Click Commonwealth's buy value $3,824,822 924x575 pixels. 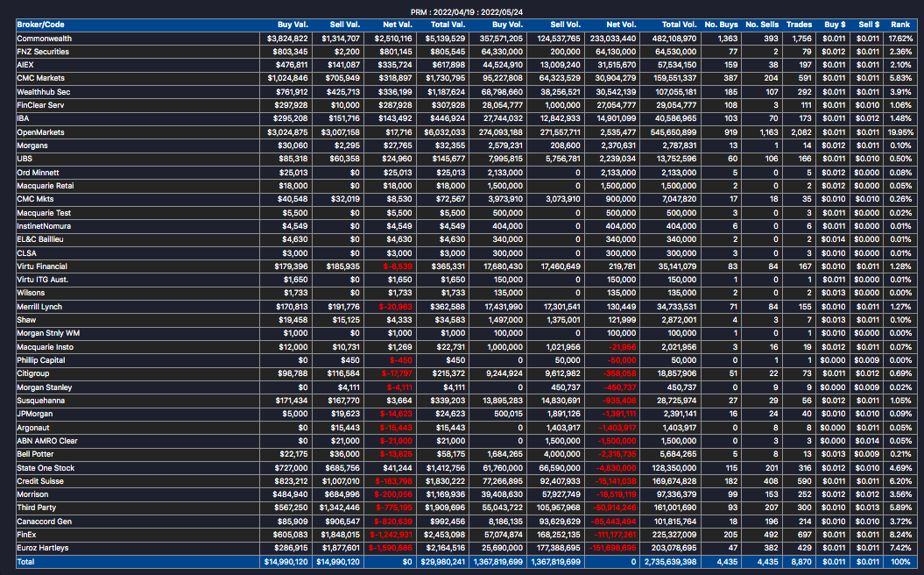(x=287, y=39)
